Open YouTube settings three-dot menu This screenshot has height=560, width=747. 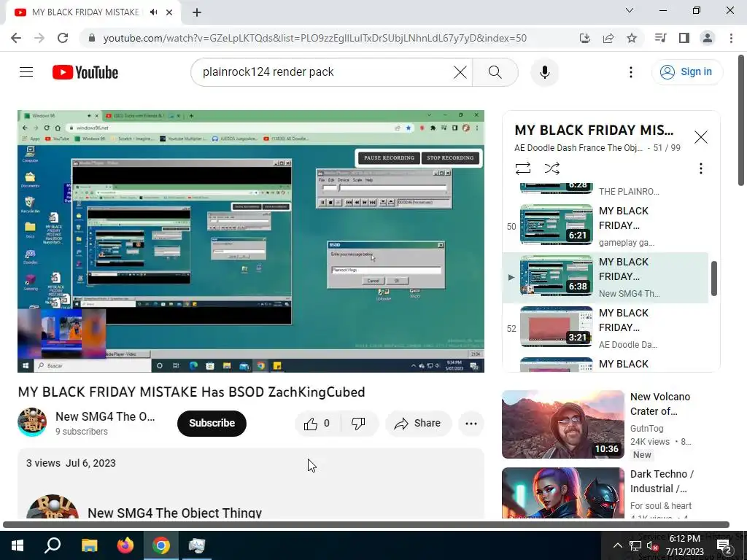pos(631,72)
